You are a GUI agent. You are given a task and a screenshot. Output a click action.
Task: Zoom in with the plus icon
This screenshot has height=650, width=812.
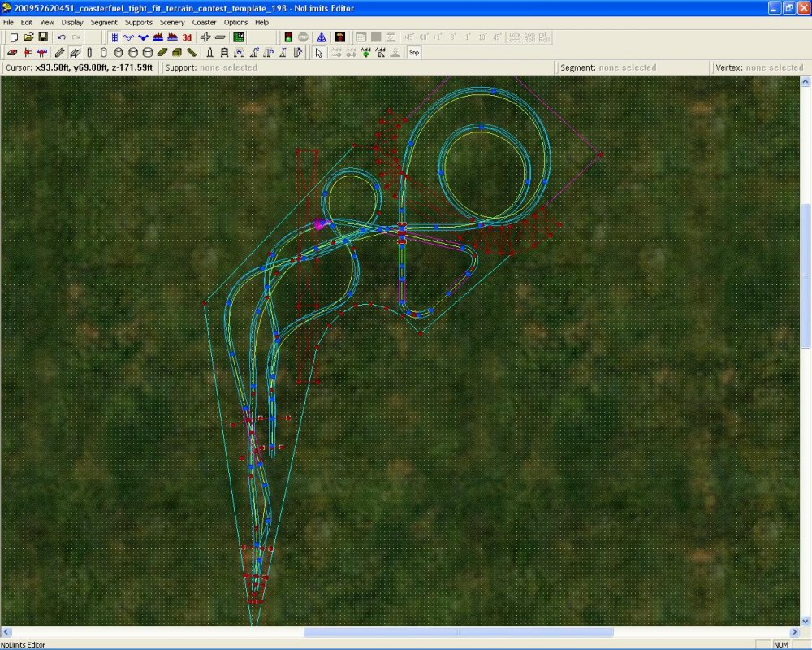point(205,37)
